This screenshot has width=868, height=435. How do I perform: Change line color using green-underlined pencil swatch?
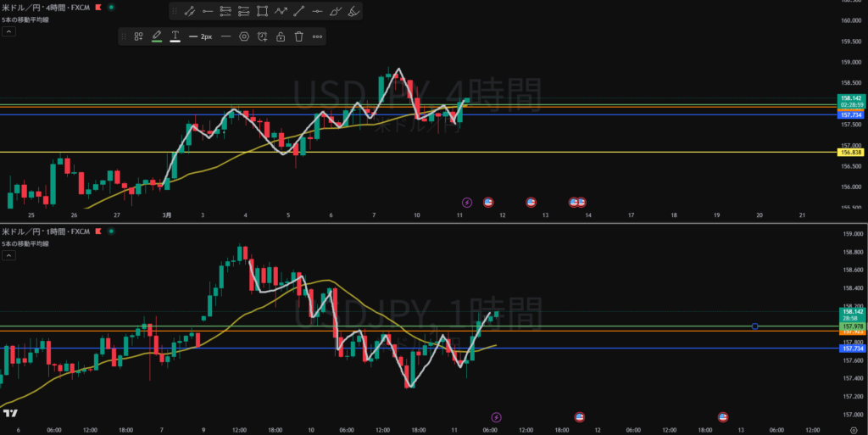coord(157,36)
